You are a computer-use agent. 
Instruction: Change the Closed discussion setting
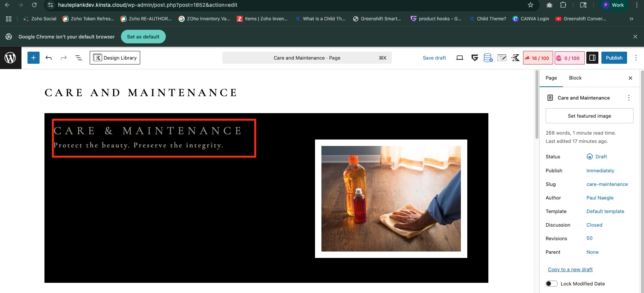tap(594, 225)
